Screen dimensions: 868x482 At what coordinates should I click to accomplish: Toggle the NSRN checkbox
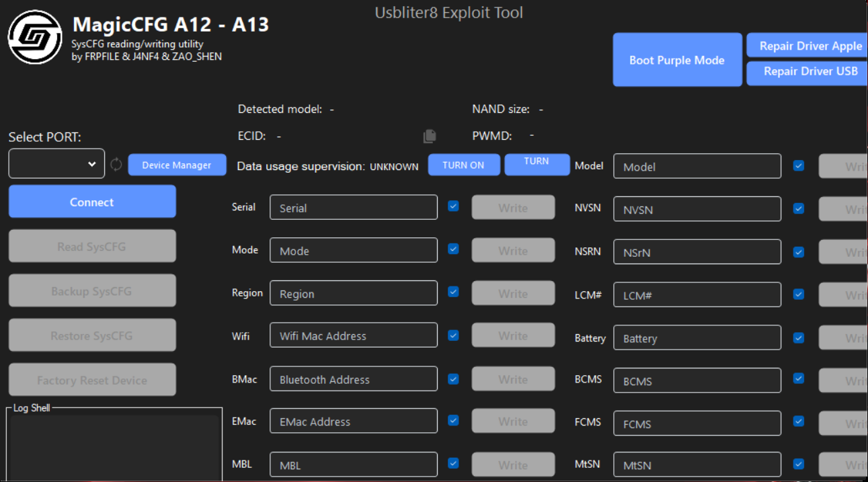tap(799, 252)
